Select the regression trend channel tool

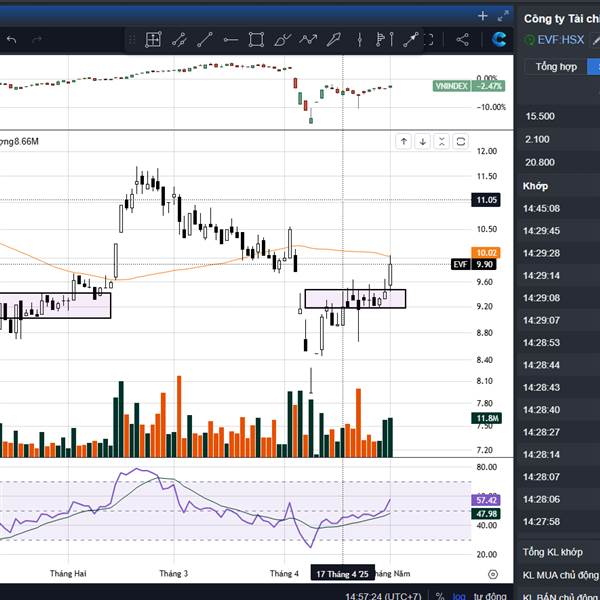coord(179,39)
